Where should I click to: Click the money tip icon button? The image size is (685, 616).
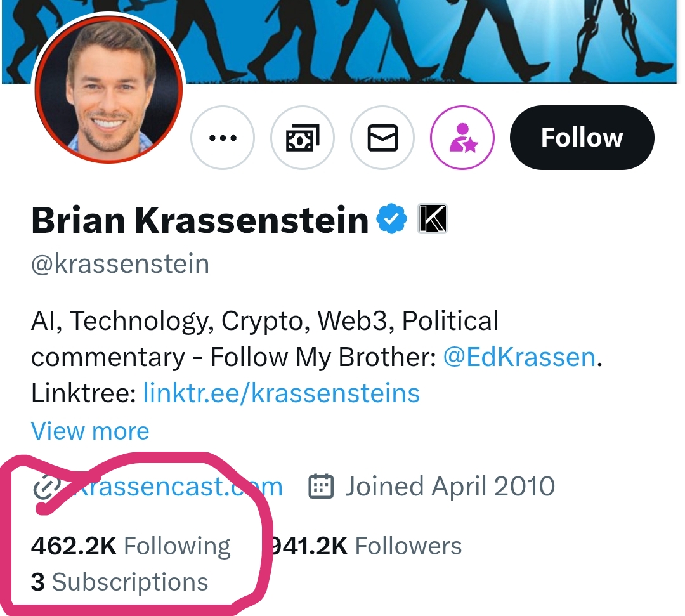tap(303, 138)
